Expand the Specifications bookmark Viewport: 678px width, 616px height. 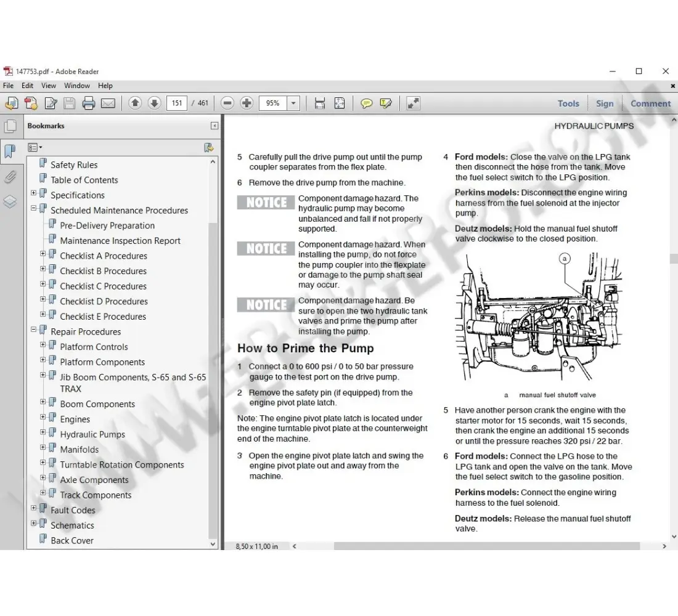pyautogui.click(x=34, y=193)
